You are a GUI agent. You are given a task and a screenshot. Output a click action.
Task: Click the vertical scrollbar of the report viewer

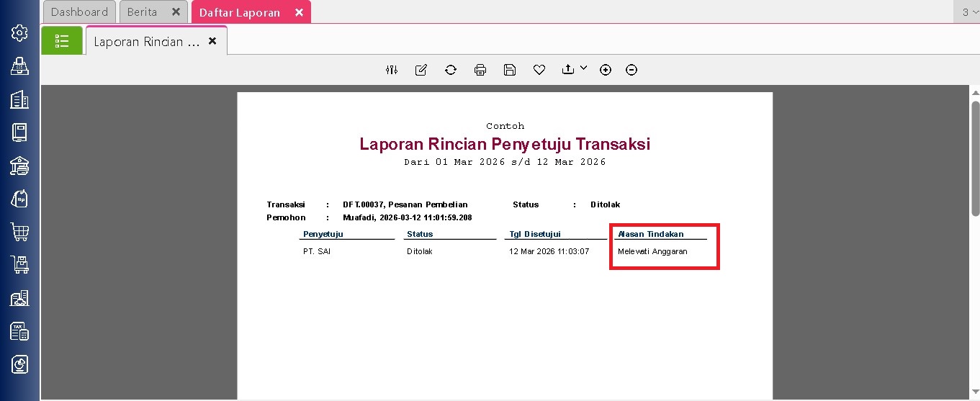point(976,158)
